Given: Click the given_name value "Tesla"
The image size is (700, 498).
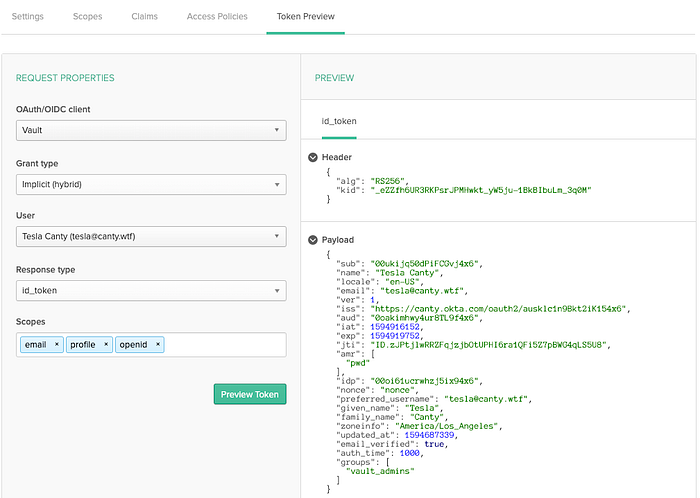Looking at the screenshot, I should (x=422, y=408).
